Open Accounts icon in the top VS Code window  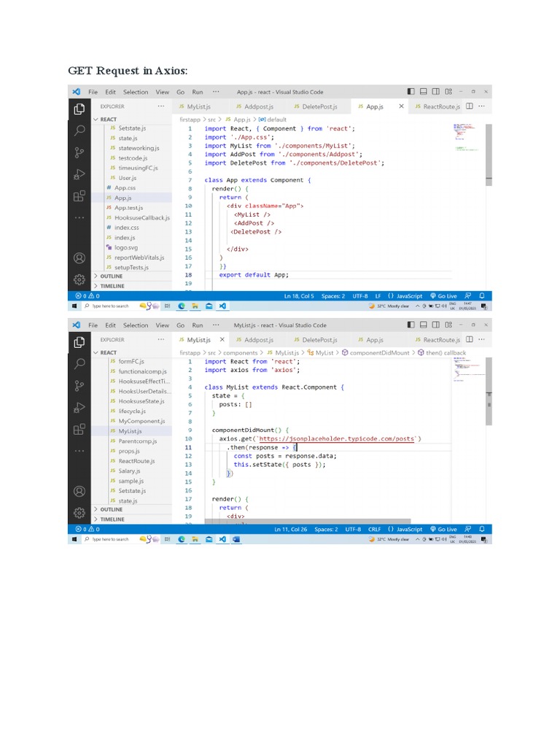(x=79, y=258)
